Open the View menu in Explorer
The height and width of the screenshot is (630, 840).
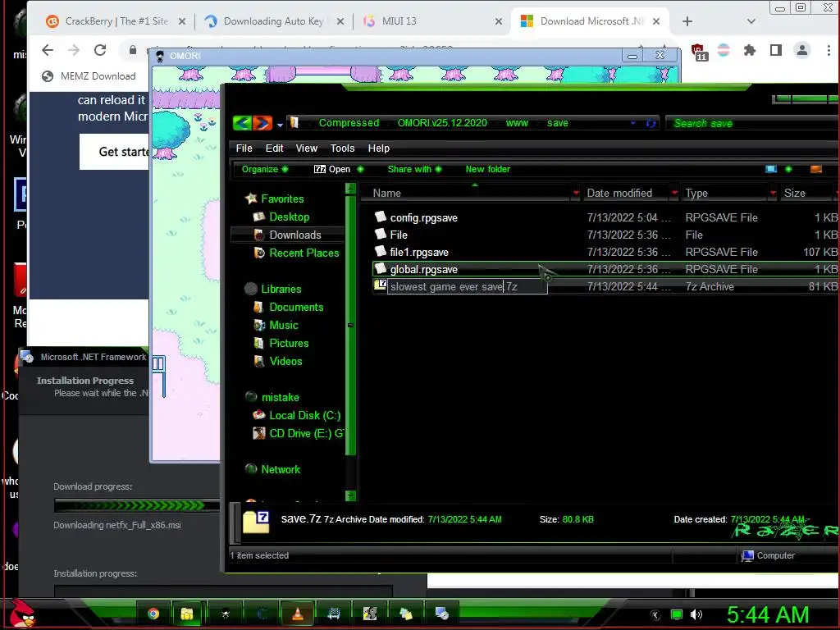coord(307,148)
